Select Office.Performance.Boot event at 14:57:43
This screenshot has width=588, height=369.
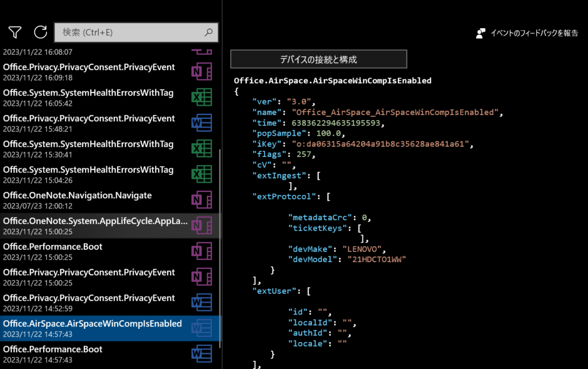[x=110, y=353]
